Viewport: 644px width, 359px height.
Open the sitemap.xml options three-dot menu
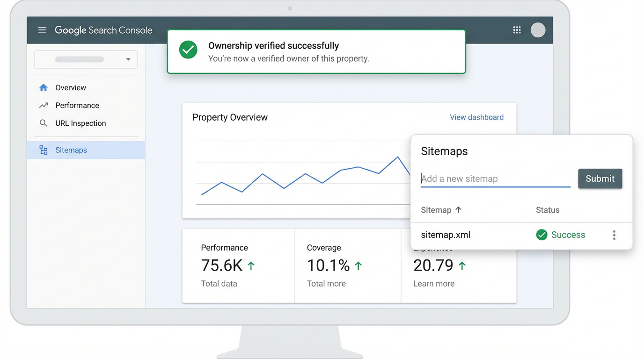click(614, 235)
